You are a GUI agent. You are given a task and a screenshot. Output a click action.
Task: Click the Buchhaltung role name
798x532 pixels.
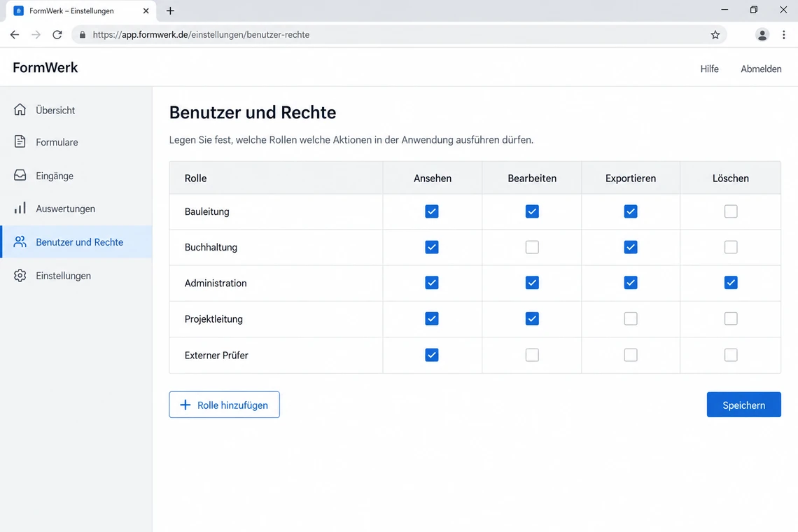click(x=211, y=247)
